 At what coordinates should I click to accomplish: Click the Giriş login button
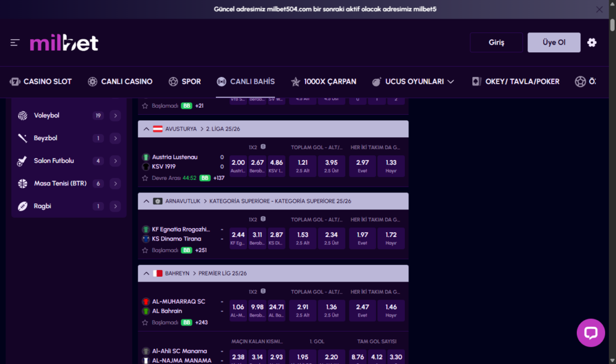point(496,43)
